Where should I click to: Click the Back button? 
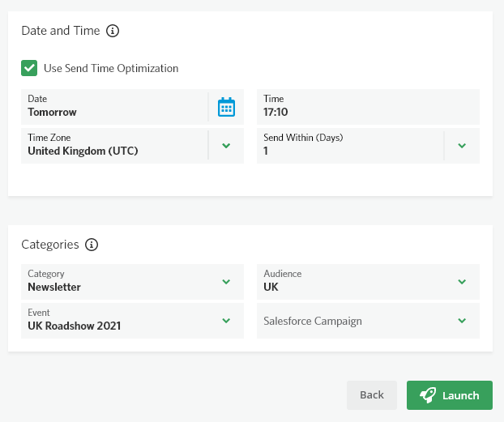point(372,395)
